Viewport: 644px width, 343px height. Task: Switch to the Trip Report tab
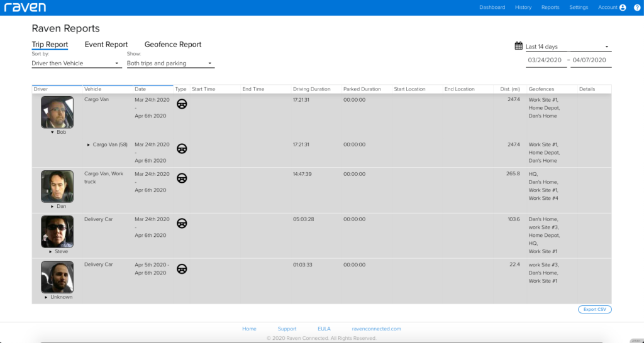coord(50,45)
